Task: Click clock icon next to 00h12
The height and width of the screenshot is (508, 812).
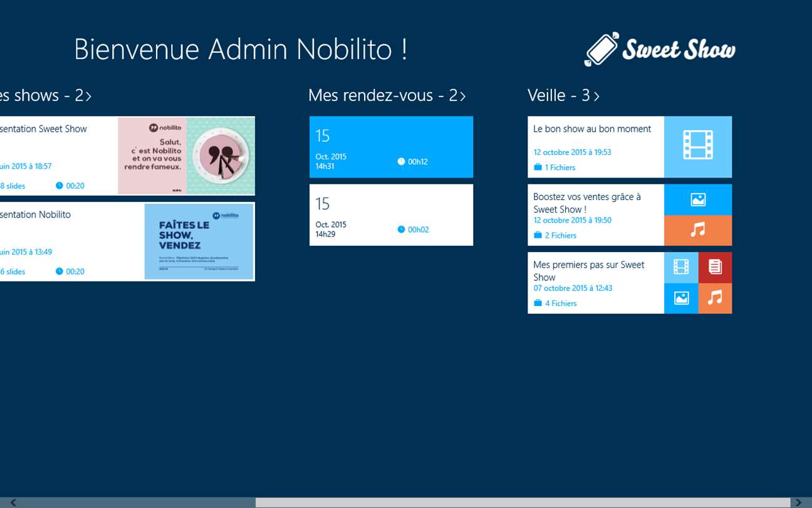Action: [401, 162]
